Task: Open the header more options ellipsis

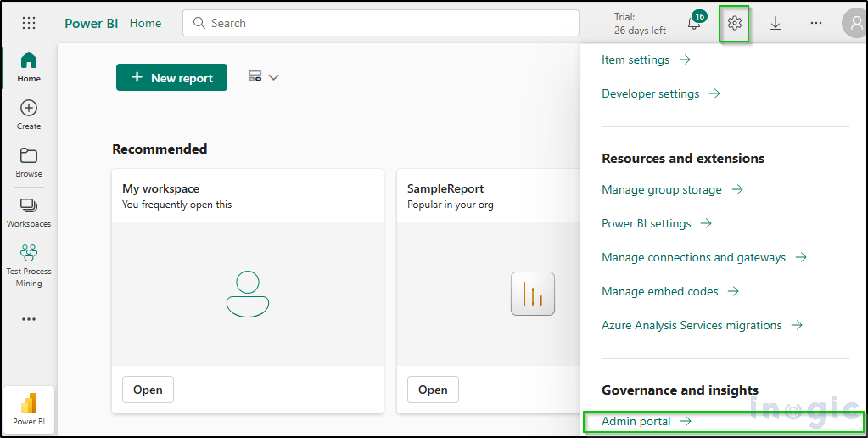Action: (x=816, y=23)
